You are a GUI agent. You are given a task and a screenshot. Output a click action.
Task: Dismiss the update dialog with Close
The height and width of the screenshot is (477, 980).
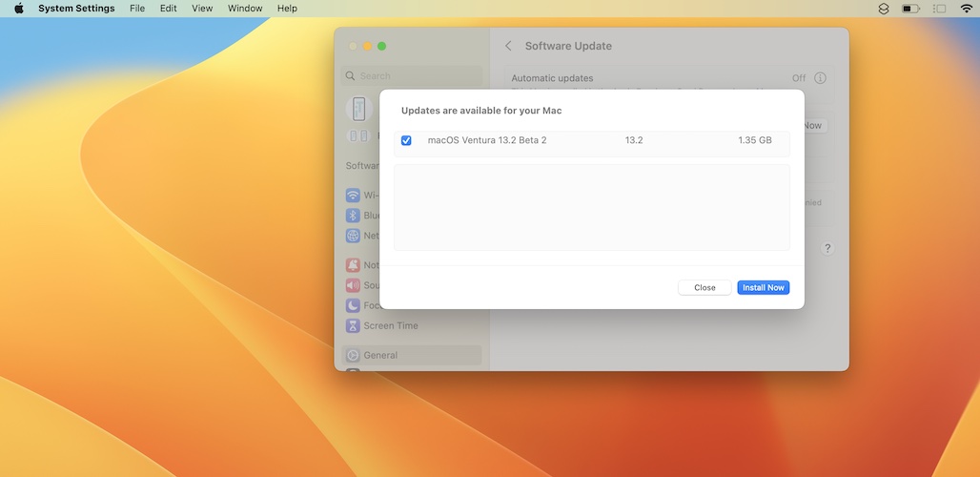click(704, 287)
